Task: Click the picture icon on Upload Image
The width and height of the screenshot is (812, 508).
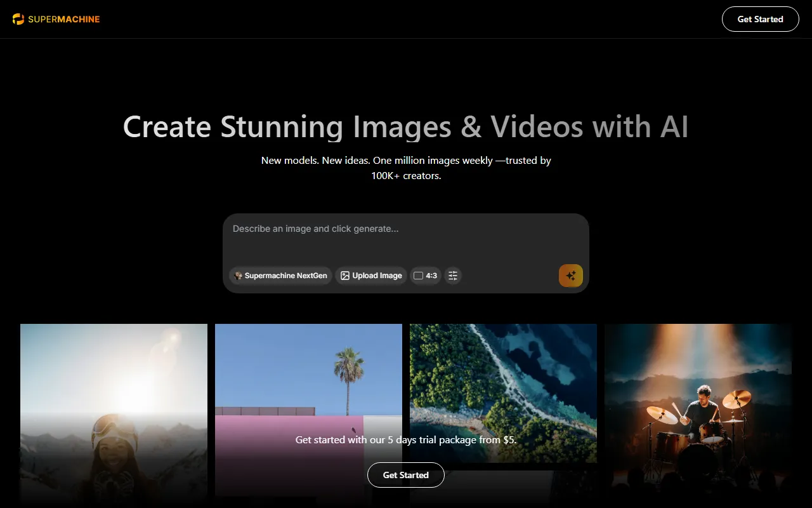Action: (x=345, y=276)
